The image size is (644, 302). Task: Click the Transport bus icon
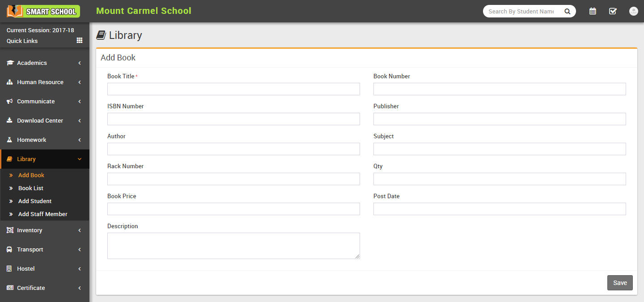[10, 250]
